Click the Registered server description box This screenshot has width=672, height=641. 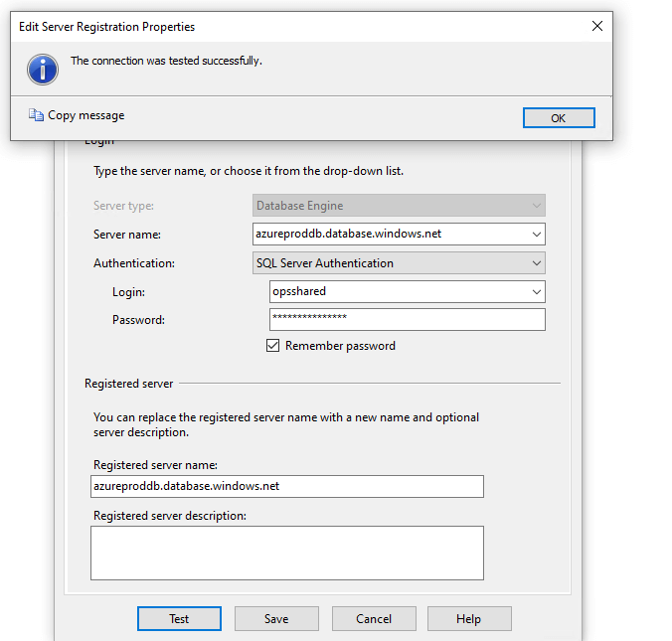pyautogui.click(x=286, y=553)
